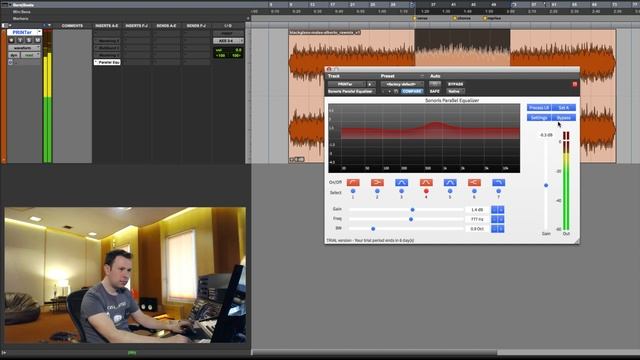Click the BW slider handle
The height and width of the screenshot is (360, 640).
373,229
